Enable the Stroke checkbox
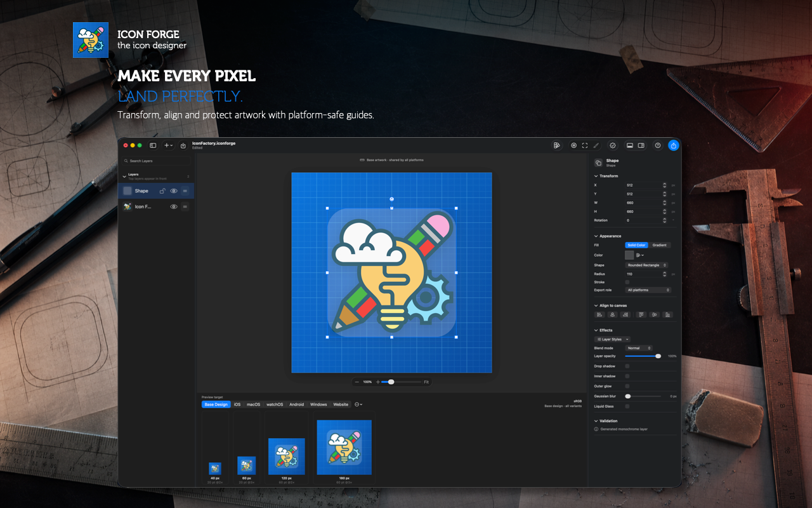The height and width of the screenshot is (508, 812). click(x=627, y=282)
